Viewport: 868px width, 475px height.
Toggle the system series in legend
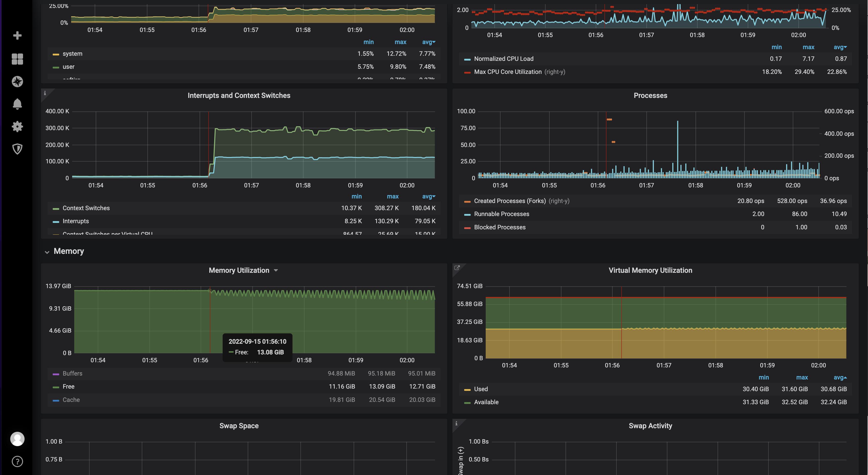(72, 53)
